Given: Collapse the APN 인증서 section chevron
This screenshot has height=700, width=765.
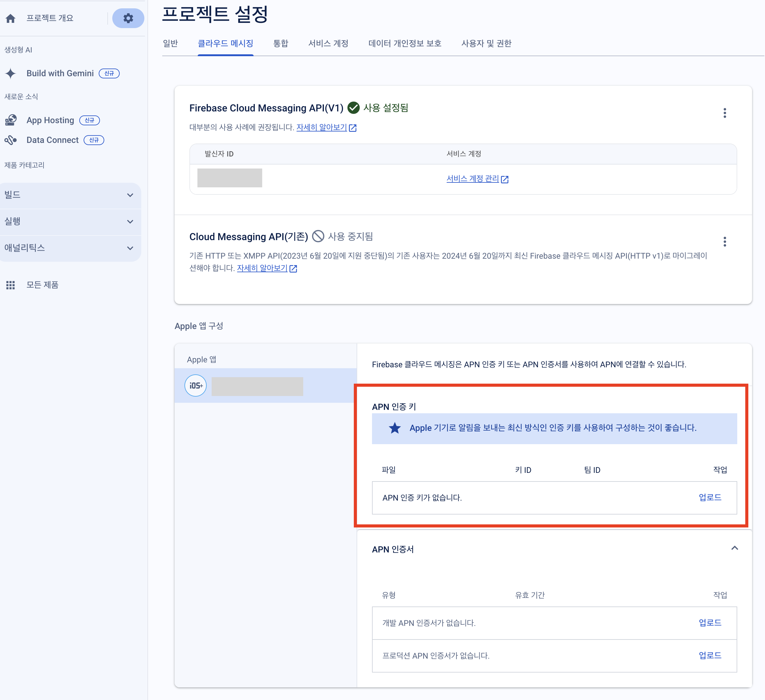Looking at the screenshot, I should (734, 548).
